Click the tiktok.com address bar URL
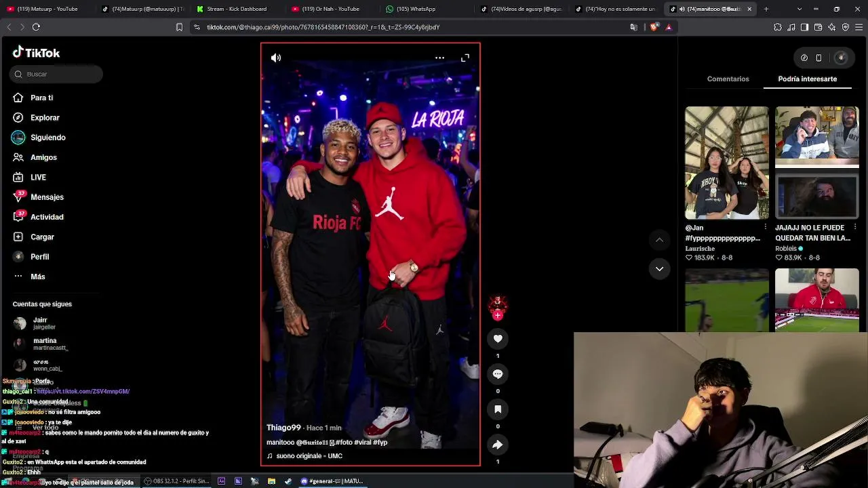868x488 pixels. click(323, 27)
